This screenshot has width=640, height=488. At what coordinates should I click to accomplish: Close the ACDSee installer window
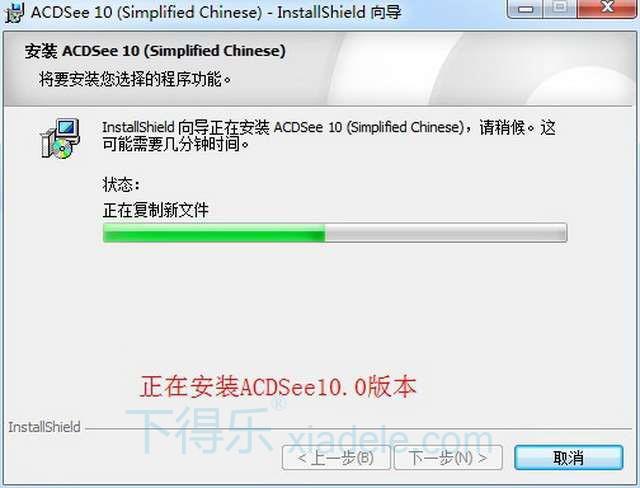608,8
